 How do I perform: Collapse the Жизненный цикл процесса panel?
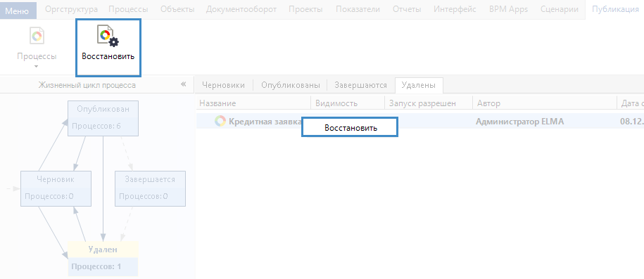183,84
